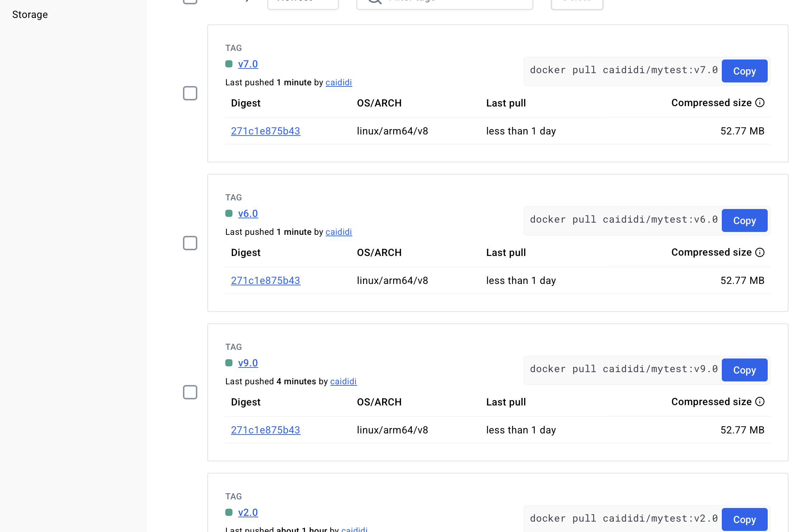Tick the checkbox for tag v6.0
This screenshot has height=532, width=800.
click(190, 243)
